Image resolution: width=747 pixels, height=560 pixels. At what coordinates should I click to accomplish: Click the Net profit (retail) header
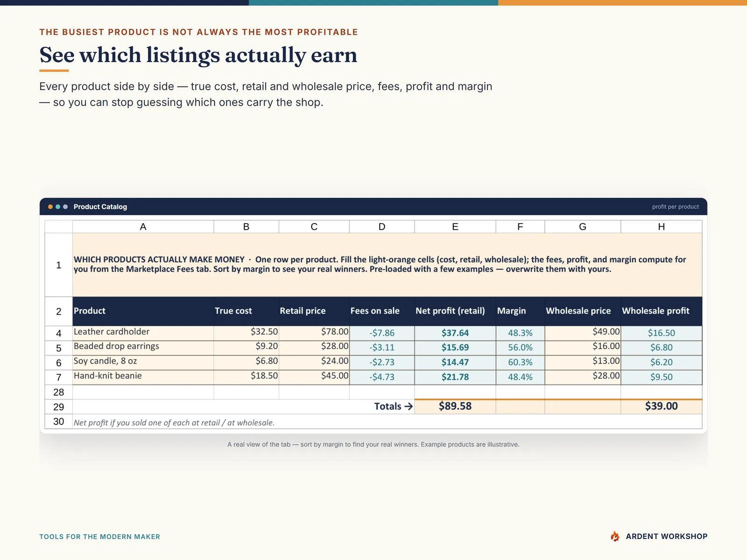(455, 311)
